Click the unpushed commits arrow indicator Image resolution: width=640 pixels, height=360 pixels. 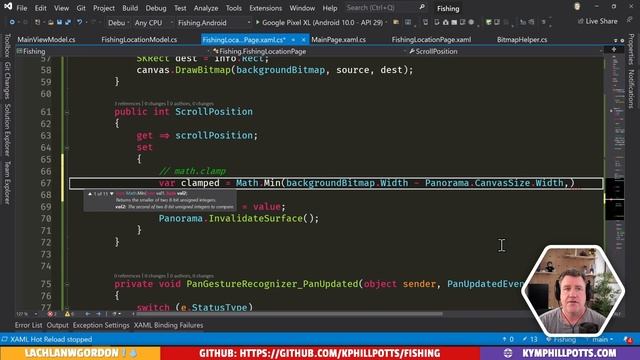pyautogui.click(x=508, y=339)
